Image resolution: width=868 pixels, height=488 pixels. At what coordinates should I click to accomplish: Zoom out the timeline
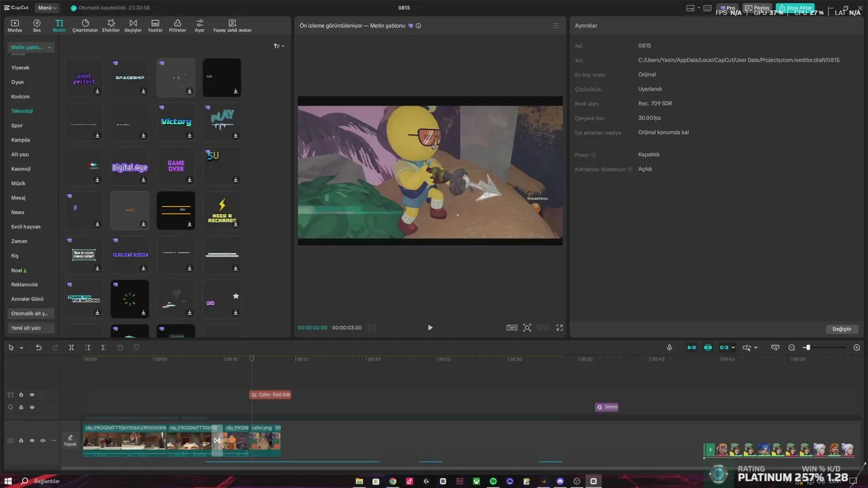click(791, 348)
